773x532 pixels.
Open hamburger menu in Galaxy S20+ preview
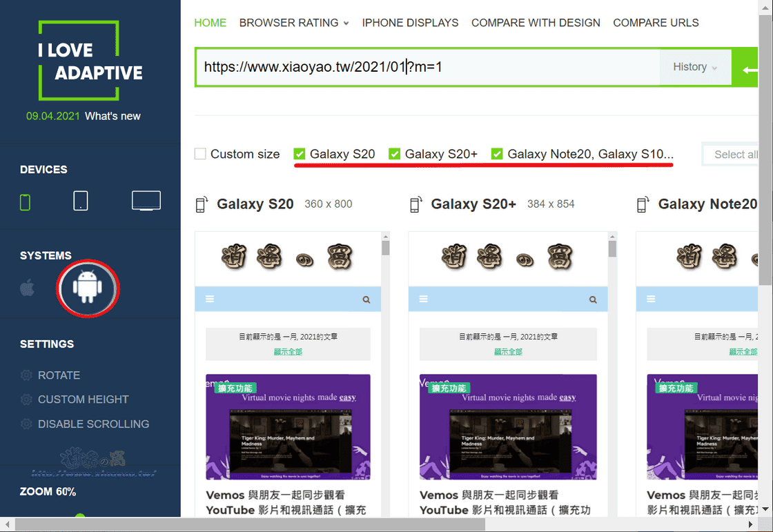pyautogui.click(x=424, y=299)
